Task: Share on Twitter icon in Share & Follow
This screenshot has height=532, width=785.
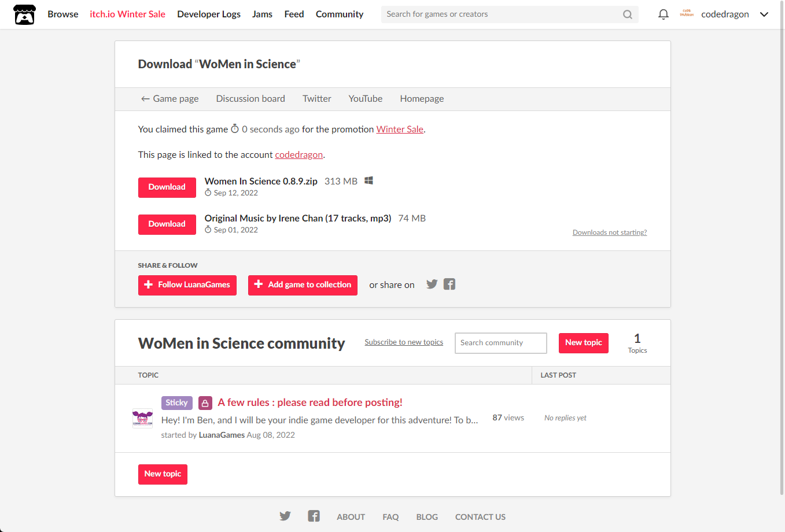Action: tap(432, 284)
